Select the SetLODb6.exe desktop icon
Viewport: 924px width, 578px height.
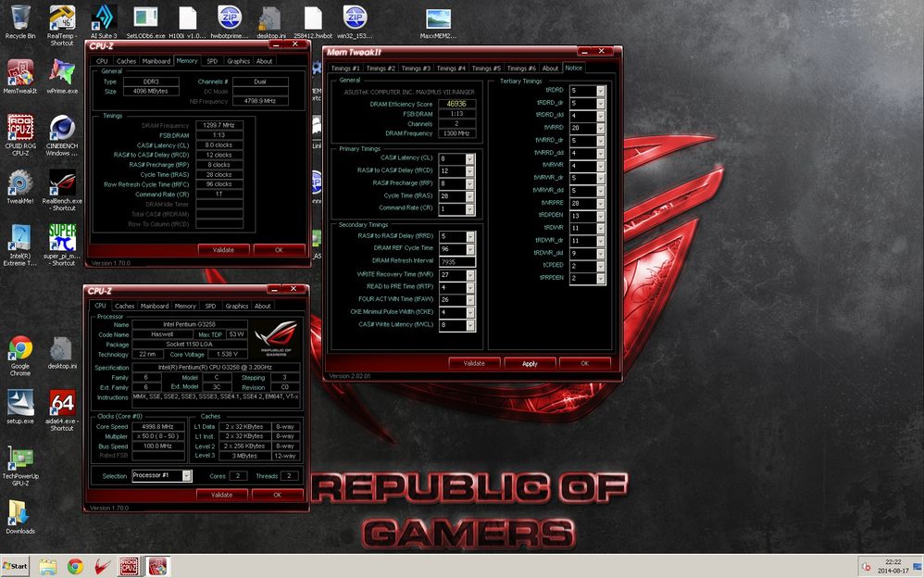click(145, 22)
